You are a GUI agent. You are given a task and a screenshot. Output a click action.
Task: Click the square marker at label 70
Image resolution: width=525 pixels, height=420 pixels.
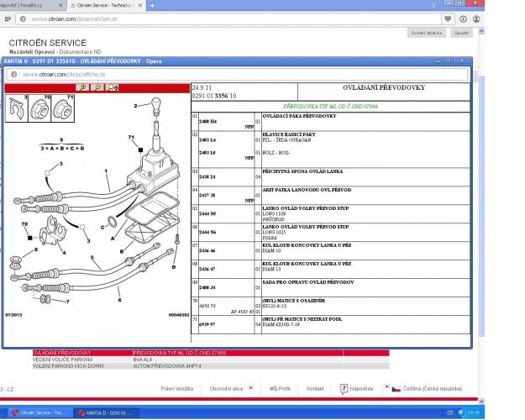tap(30, 238)
